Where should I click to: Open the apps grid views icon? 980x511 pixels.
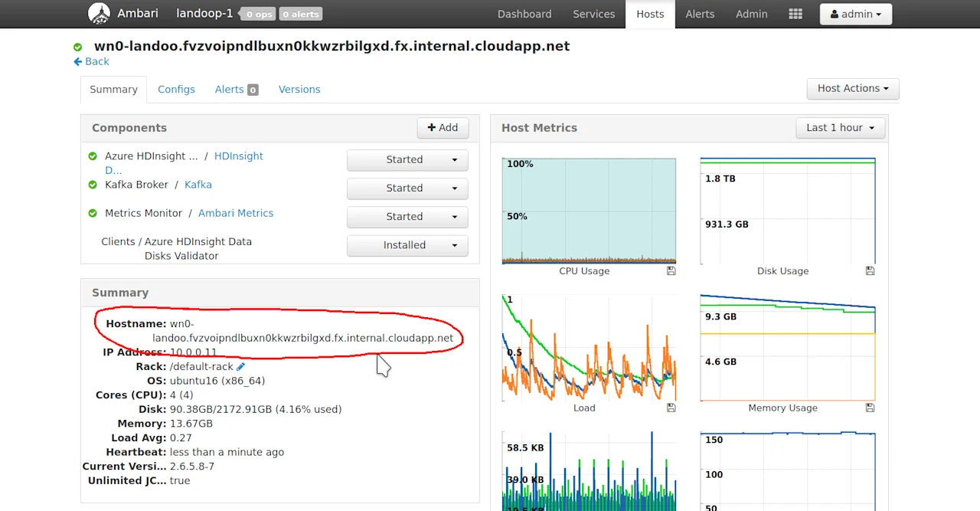(x=795, y=14)
